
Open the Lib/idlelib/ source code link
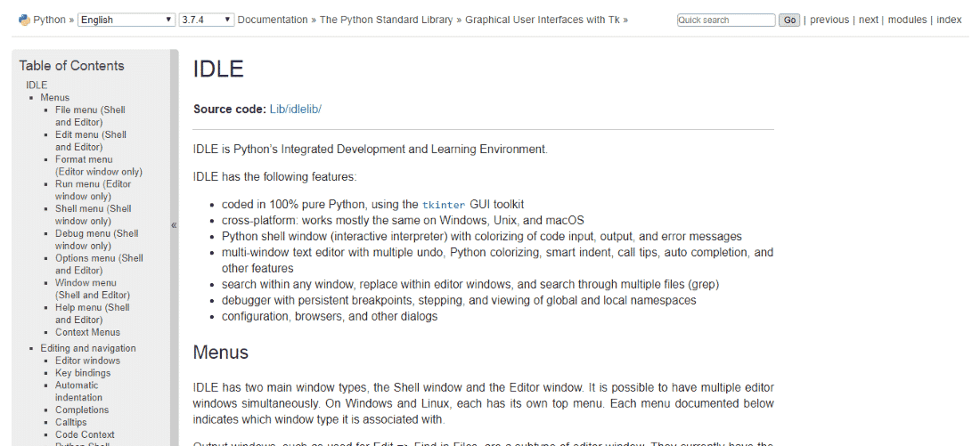point(296,109)
